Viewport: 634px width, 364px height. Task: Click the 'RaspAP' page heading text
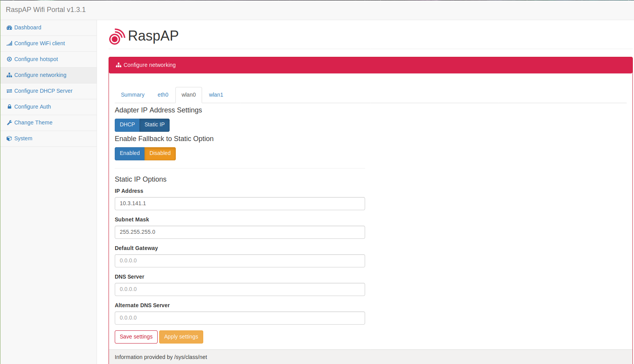[153, 36]
